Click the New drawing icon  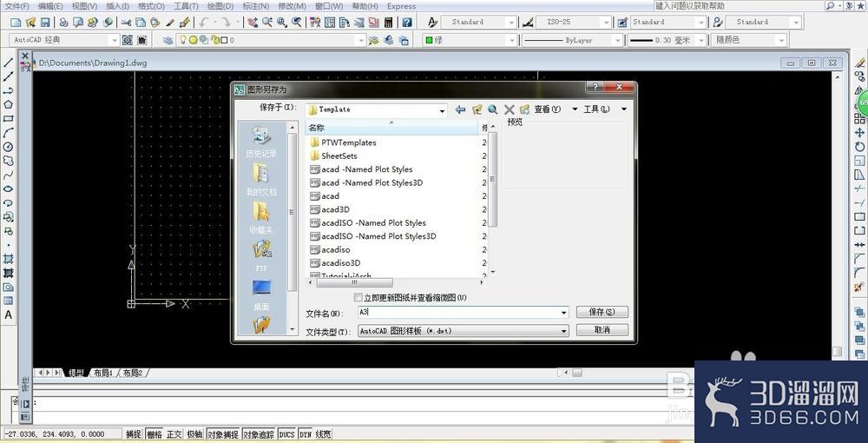point(16,23)
